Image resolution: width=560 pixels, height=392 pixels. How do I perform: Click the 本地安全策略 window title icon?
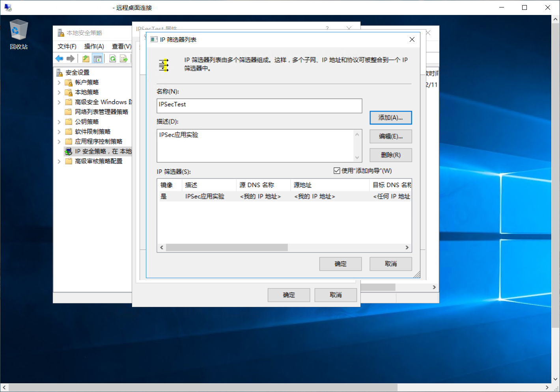61,33
